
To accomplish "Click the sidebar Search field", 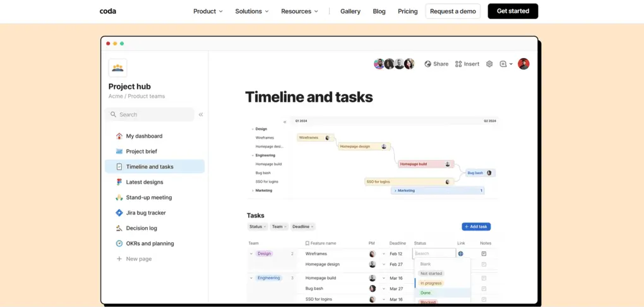I will (x=150, y=115).
